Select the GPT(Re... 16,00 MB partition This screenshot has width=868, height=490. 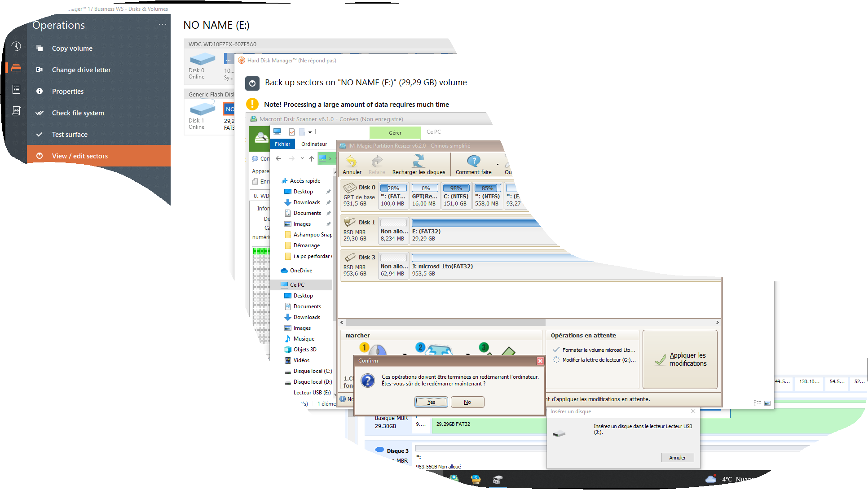(x=424, y=196)
